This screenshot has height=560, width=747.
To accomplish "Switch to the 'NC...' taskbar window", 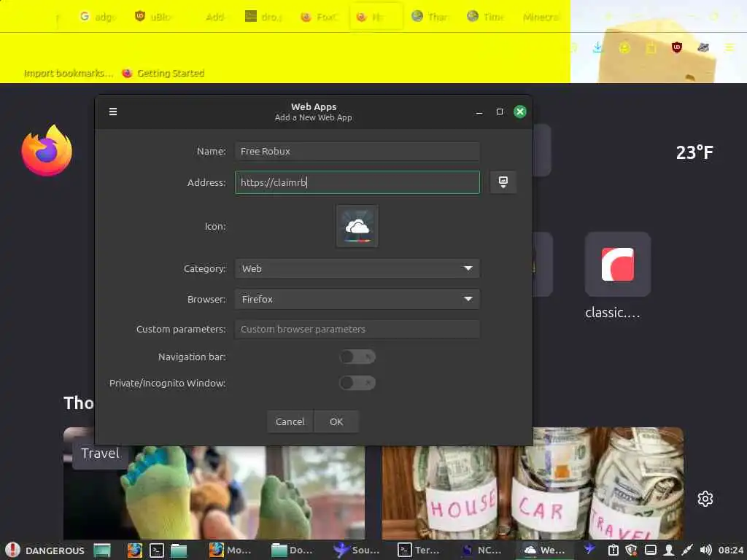I will 481,550.
